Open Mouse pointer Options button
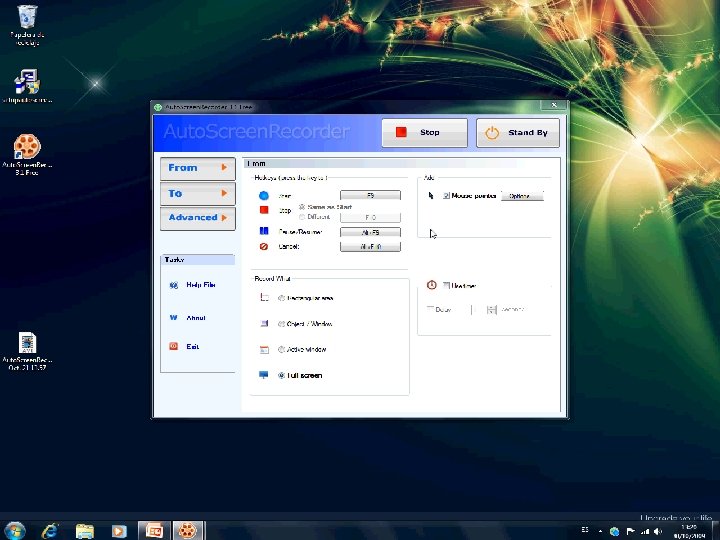 pos(522,196)
